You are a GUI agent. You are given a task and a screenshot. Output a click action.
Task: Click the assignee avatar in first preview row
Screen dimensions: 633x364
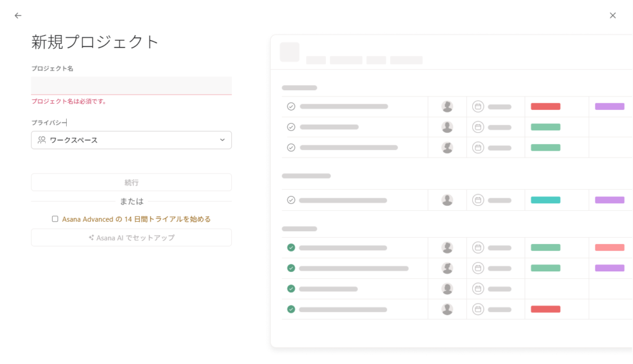point(447,106)
